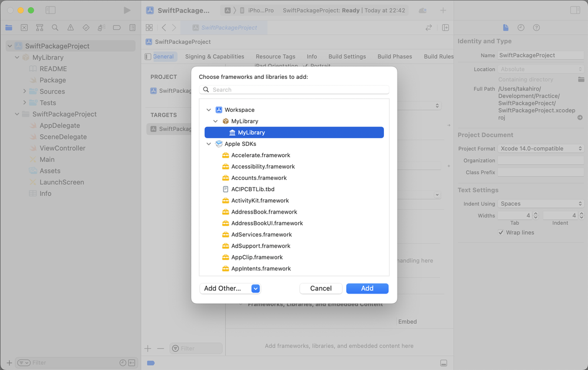Click the Add button in dialog
588x370 pixels.
(367, 288)
